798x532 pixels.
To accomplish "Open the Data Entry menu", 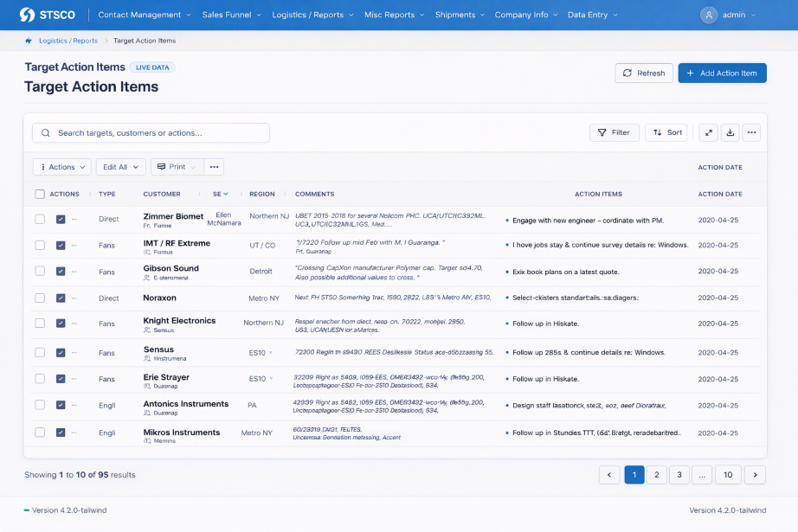I will click(x=592, y=15).
